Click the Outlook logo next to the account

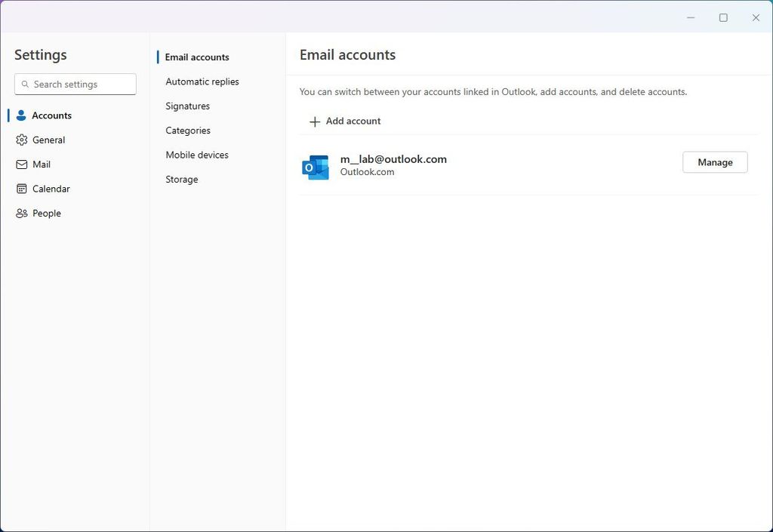click(x=315, y=166)
